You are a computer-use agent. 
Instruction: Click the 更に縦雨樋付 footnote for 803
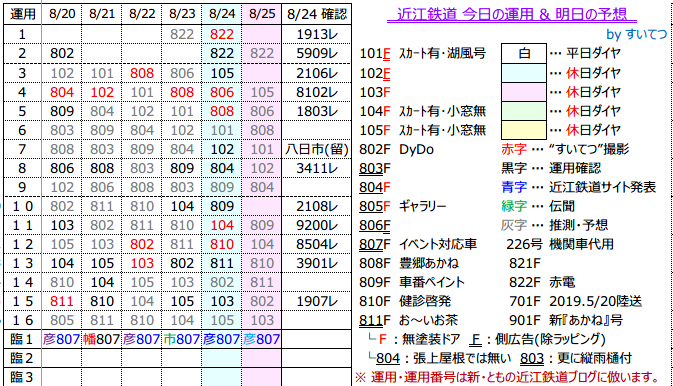coord(594,358)
